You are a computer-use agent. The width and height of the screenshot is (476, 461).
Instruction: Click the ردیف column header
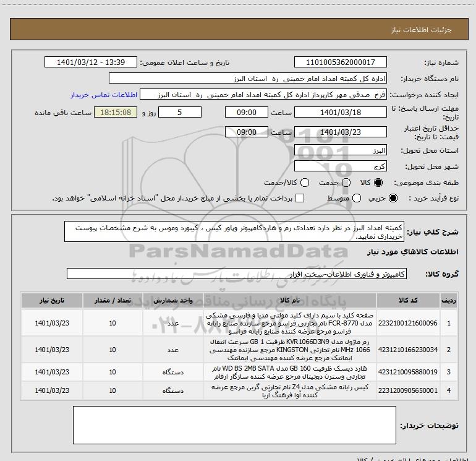pos(449,301)
